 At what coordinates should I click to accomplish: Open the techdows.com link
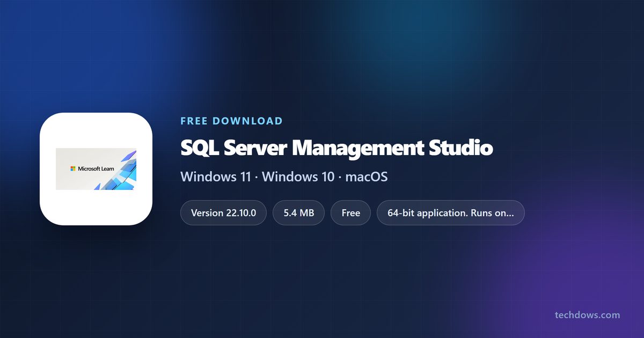point(587,315)
